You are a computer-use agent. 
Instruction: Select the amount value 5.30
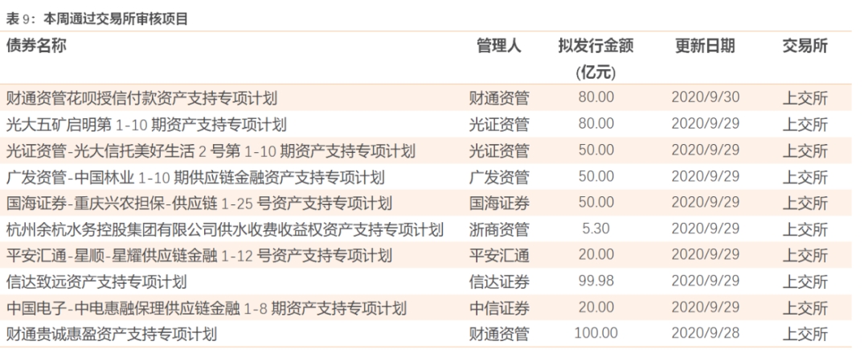596,228
